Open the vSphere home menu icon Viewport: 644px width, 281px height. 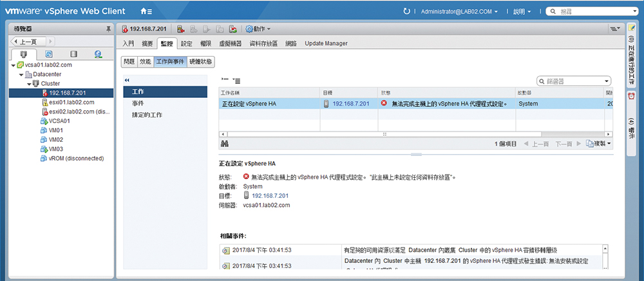pyautogui.click(x=146, y=12)
